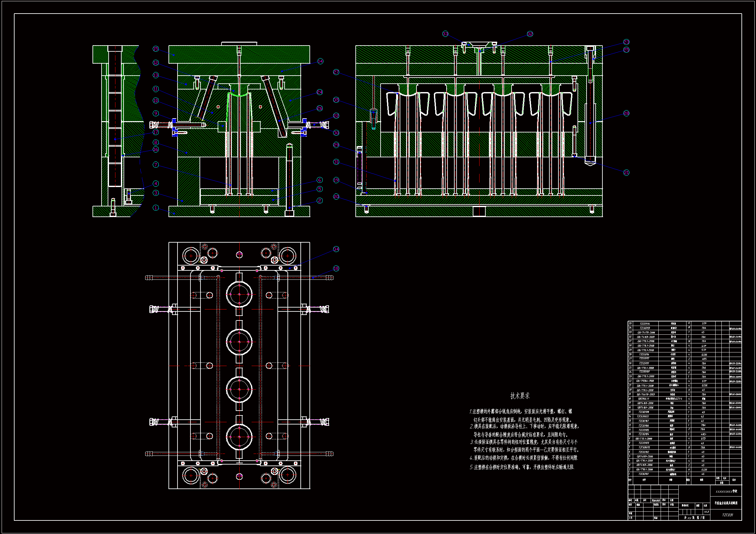The image size is (756, 534).
Task: Select part balloon number 32
Action: coord(530,34)
